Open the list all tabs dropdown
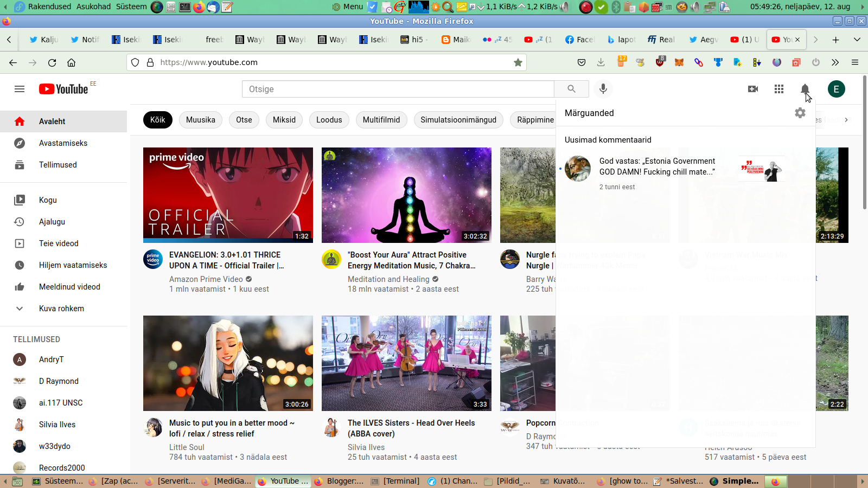 click(x=857, y=40)
